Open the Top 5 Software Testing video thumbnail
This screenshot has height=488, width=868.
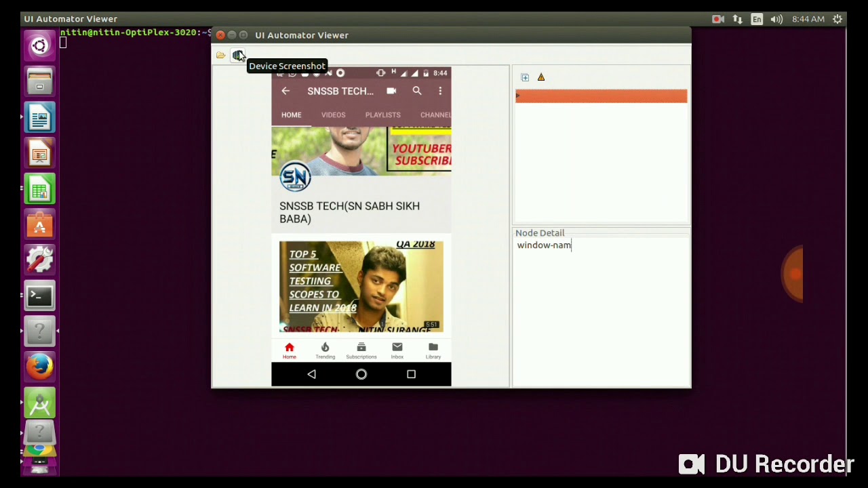pyautogui.click(x=361, y=286)
